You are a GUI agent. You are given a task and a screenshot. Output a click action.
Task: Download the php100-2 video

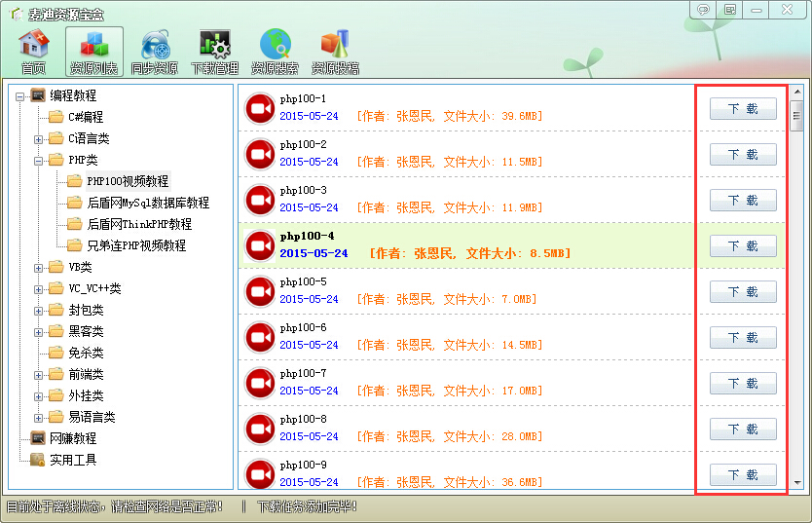click(743, 154)
